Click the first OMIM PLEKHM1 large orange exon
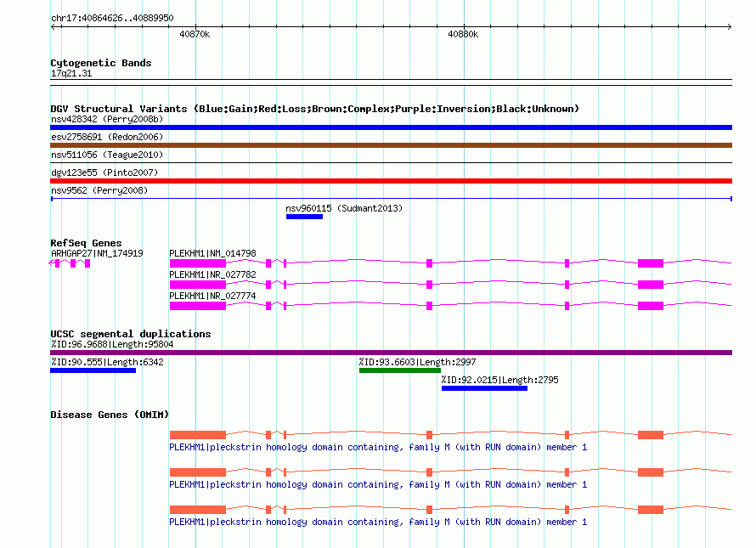 pyautogui.click(x=198, y=435)
